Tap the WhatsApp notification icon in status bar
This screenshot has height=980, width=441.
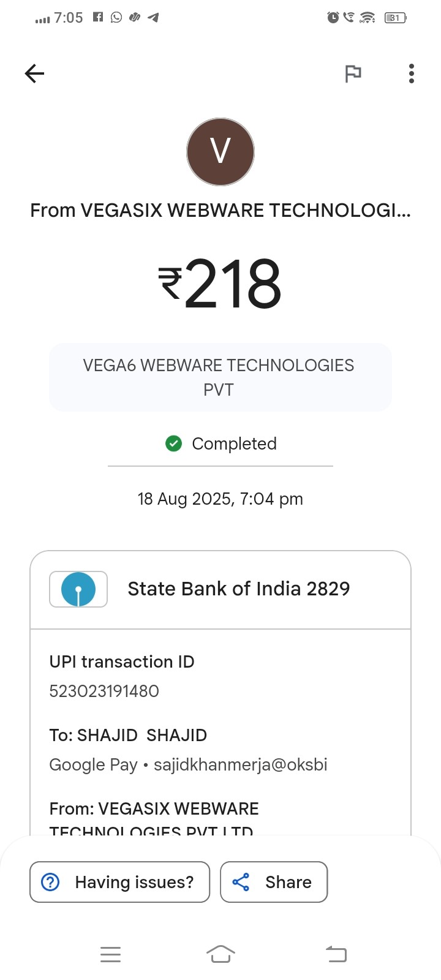(116, 17)
